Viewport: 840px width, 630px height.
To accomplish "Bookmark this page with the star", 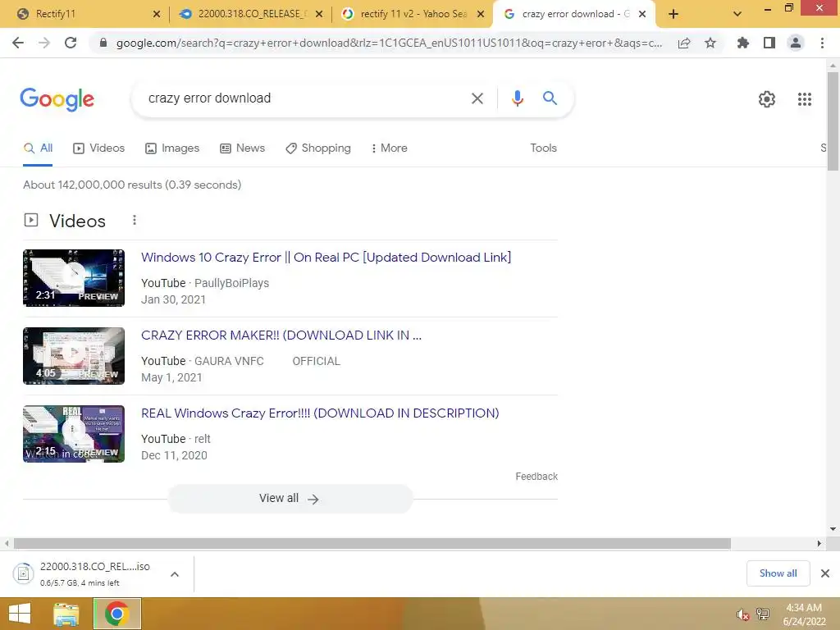I will click(x=710, y=43).
